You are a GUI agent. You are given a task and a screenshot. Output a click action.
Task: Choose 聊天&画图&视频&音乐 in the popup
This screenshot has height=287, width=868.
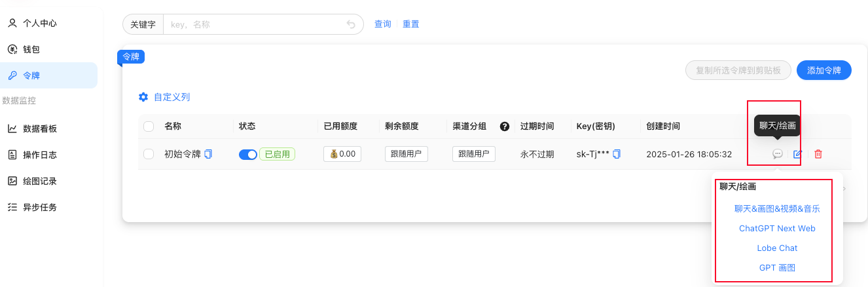click(x=777, y=209)
